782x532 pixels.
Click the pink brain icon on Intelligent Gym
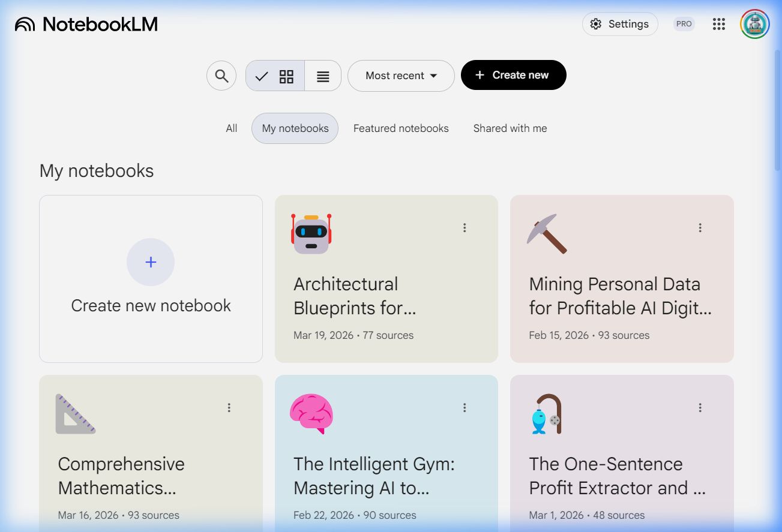click(311, 414)
